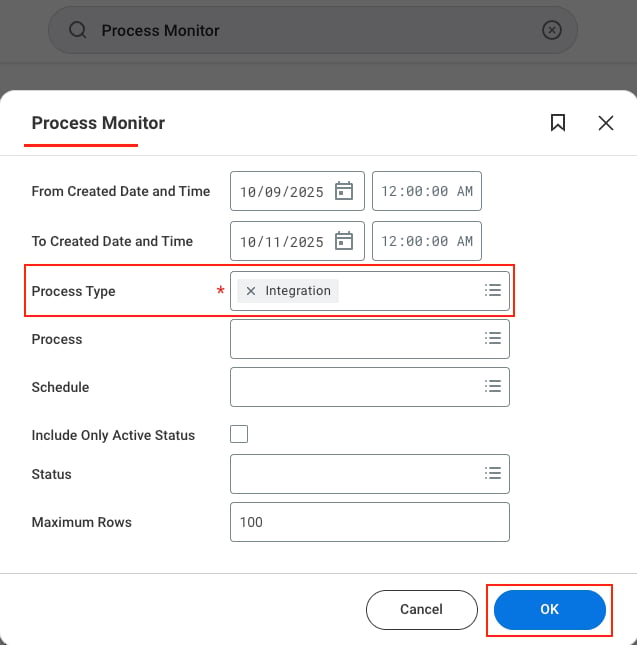Click the Maximum Rows field showing 100
Screen dimensions: 637x645
click(x=370, y=522)
